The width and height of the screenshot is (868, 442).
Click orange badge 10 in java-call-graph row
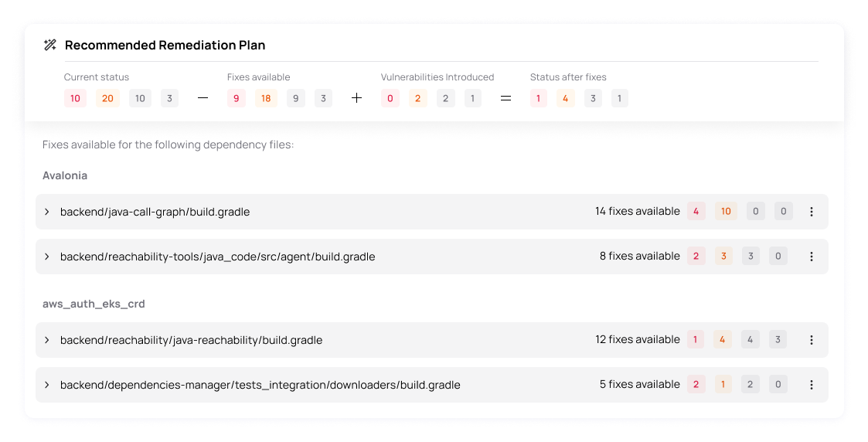(x=726, y=211)
